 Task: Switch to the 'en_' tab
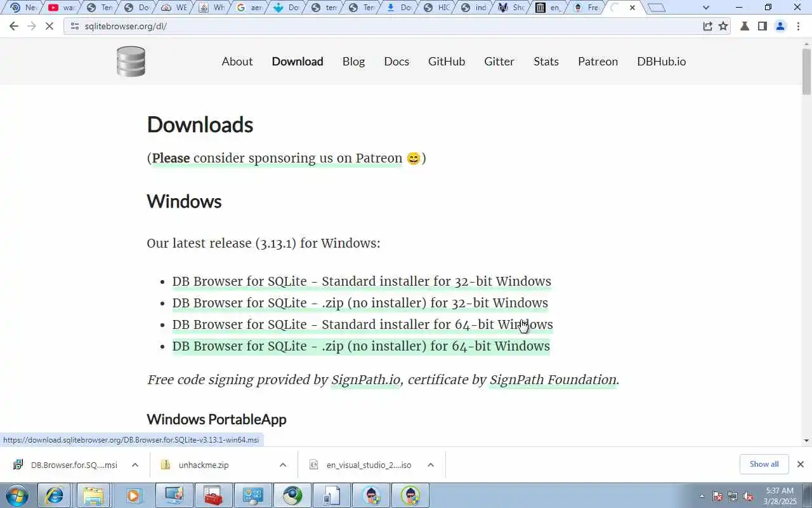tap(548, 8)
